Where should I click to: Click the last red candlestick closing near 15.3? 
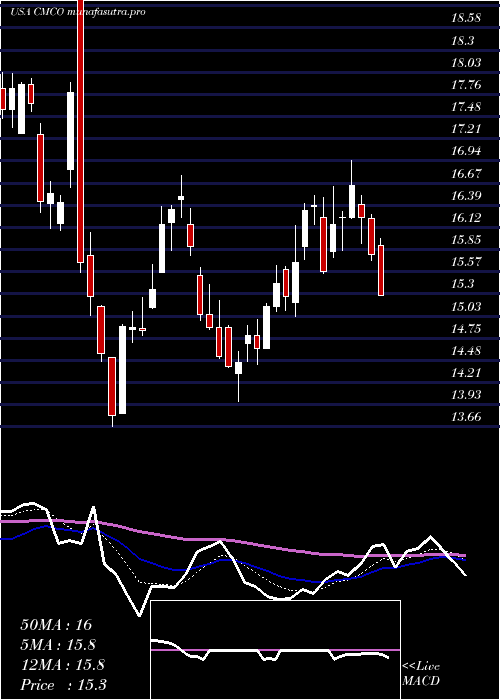click(x=381, y=270)
